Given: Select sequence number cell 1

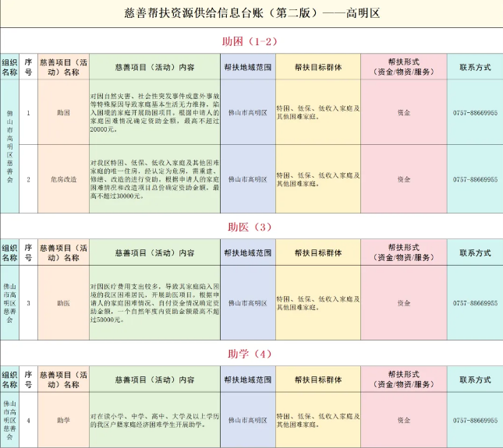Looking at the screenshot, I should 29,112.
